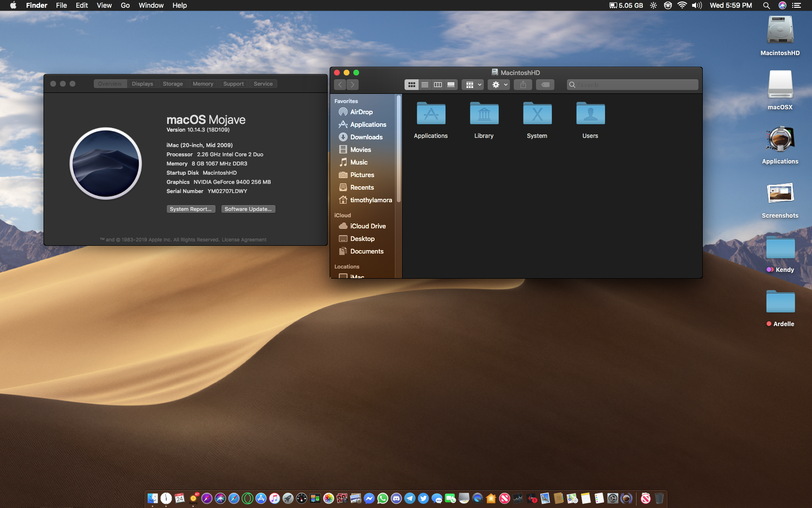The image size is (812, 508).
Task: Open the Window menu
Action: click(151, 5)
